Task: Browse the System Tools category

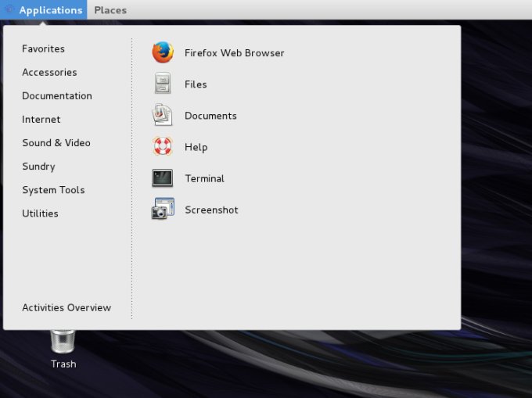Action: pyautogui.click(x=53, y=189)
